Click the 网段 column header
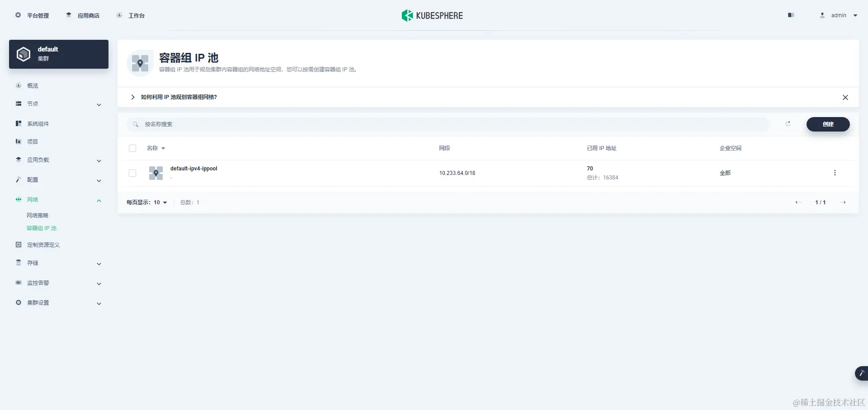Image resolution: width=868 pixels, height=410 pixels. (444, 148)
